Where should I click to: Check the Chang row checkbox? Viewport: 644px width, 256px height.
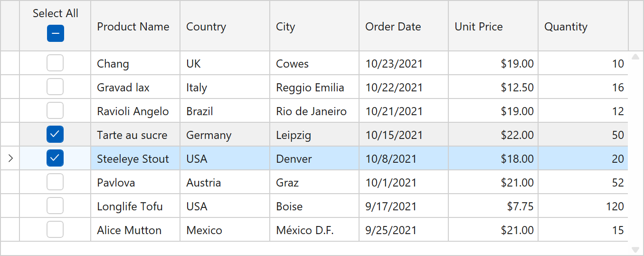[x=55, y=63]
